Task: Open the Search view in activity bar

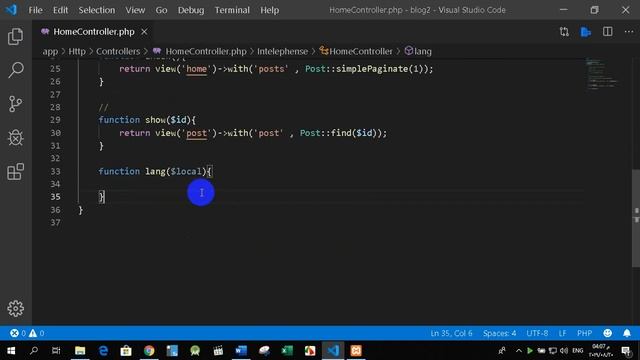Action: coord(16,70)
